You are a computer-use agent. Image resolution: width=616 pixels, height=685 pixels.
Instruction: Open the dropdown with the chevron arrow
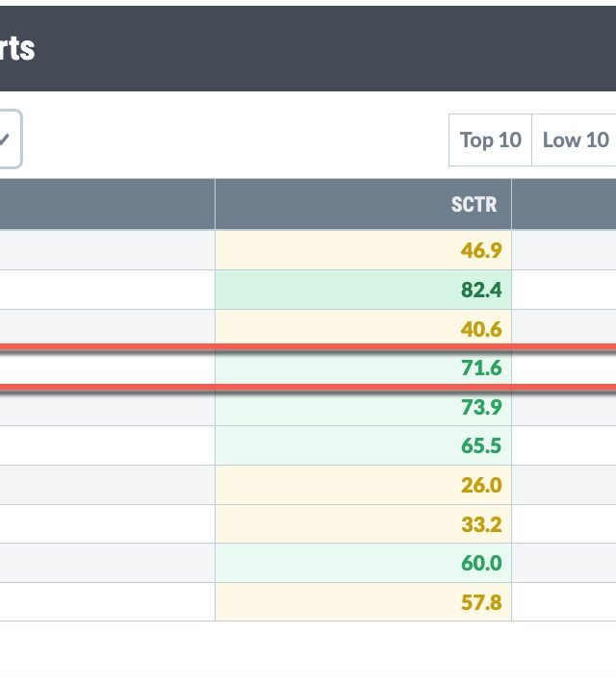[8, 140]
